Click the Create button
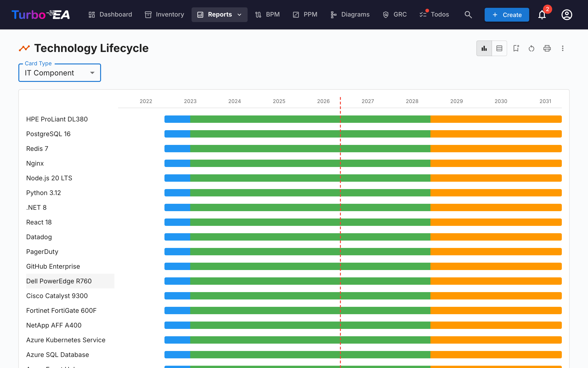The width and height of the screenshot is (588, 368). click(507, 14)
